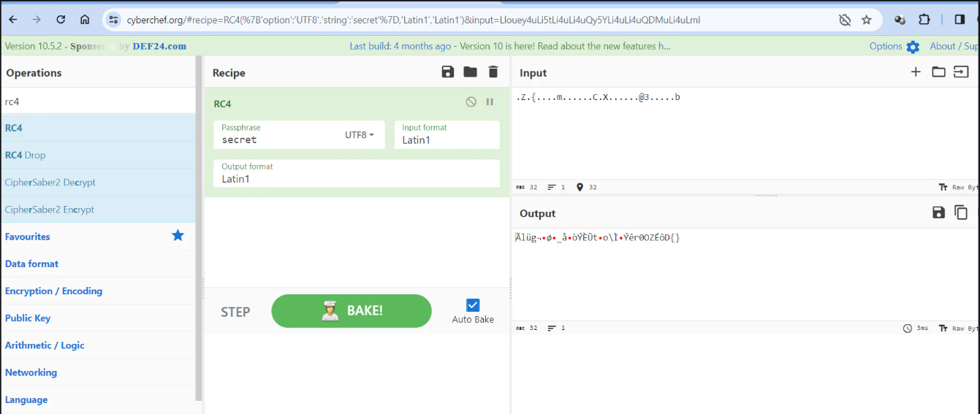Image resolution: width=980 pixels, height=414 pixels.
Task: Add a new input tab
Action: click(x=916, y=72)
